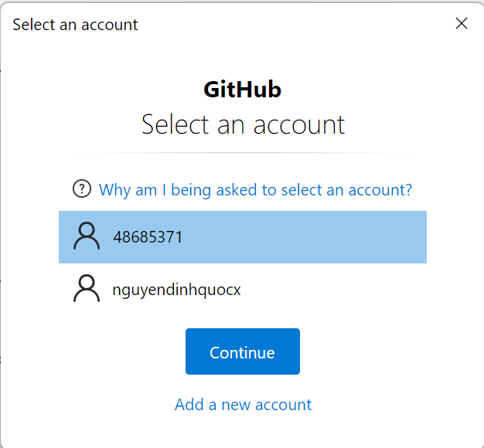This screenshot has width=484, height=448.
Task: Open the Add a new account link
Action: [243, 404]
